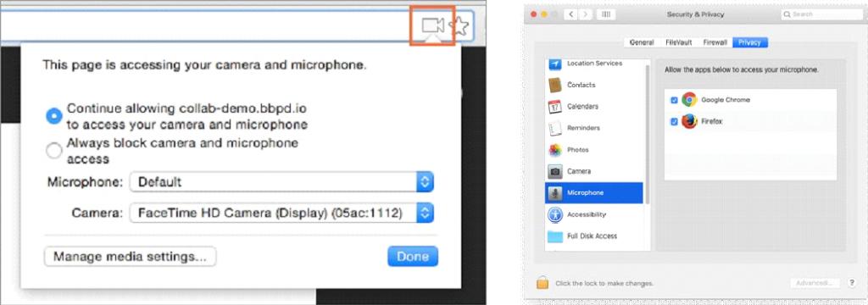
Task: Select Calendars in the privacy list
Action: pyautogui.click(x=594, y=106)
